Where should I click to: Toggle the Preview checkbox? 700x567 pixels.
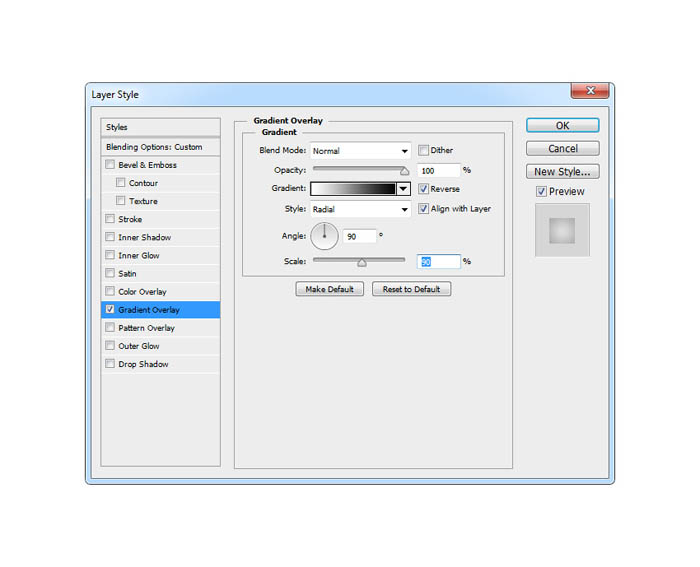[x=541, y=192]
